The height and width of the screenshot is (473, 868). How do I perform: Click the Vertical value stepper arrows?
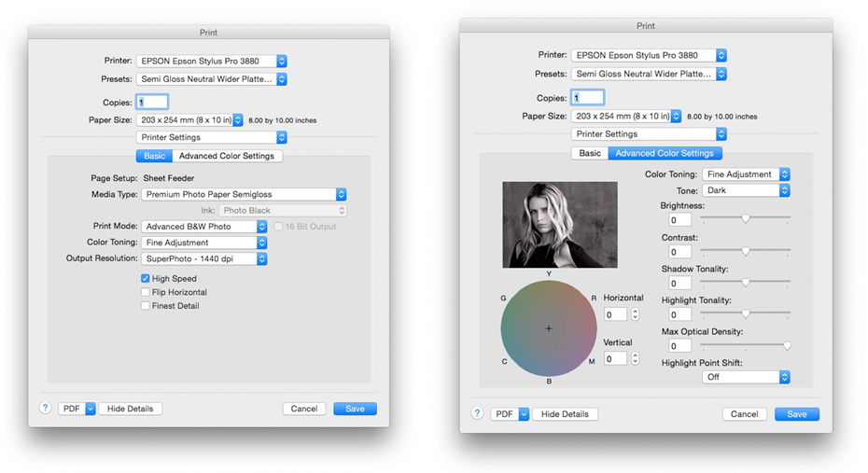tap(636, 358)
